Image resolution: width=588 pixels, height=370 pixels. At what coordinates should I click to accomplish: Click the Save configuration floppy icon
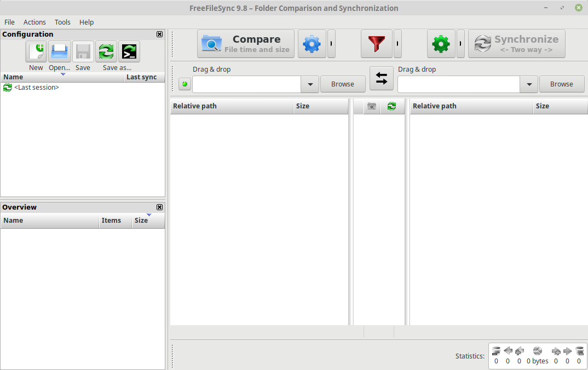pos(83,51)
